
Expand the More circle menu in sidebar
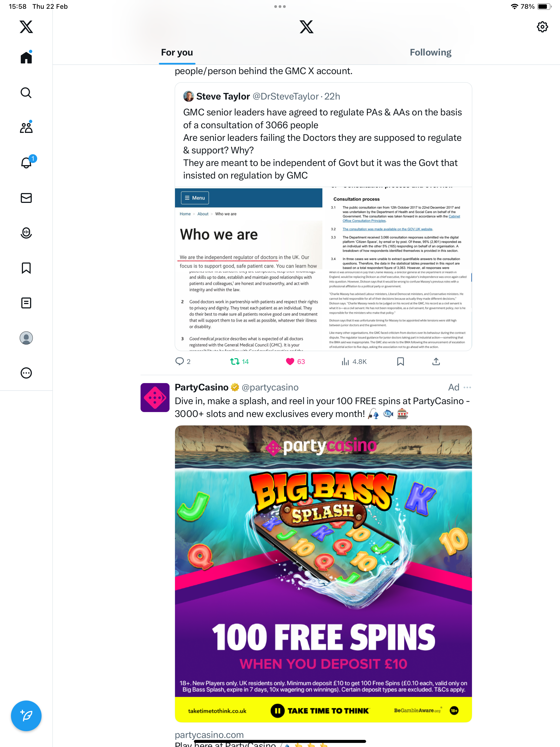point(26,373)
